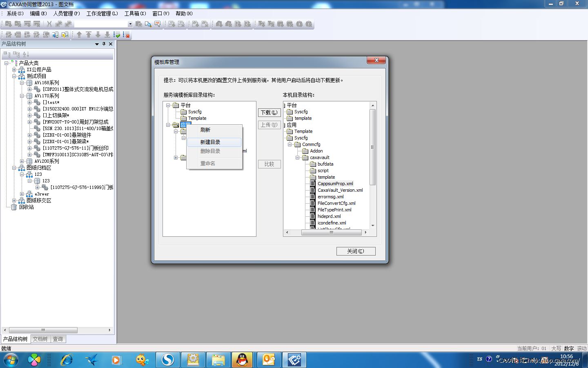The image size is (588, 368).
Task: Select [2ZBX-01-00]悬架组件 in product tree
Action: pyautogui.click(x=67, y=135)
